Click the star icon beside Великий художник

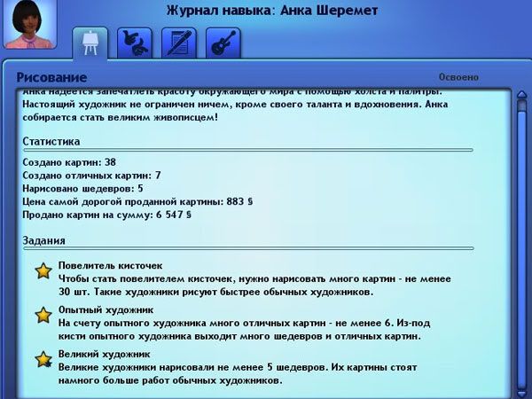(43, 360)
